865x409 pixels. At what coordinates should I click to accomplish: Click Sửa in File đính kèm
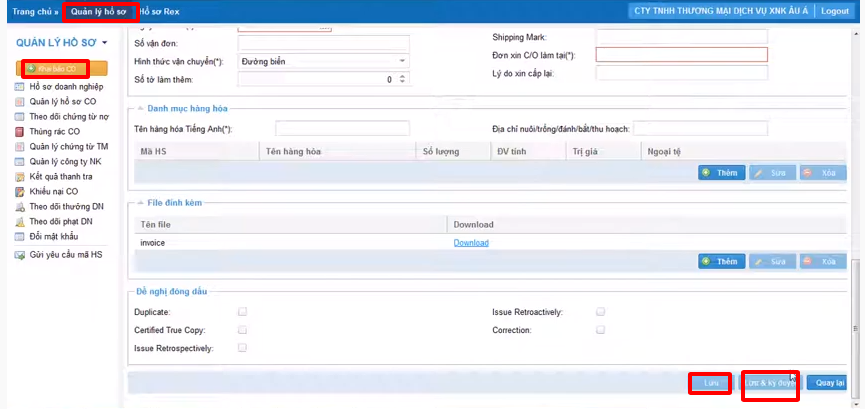pyautogui.click(x=772, y=261)
